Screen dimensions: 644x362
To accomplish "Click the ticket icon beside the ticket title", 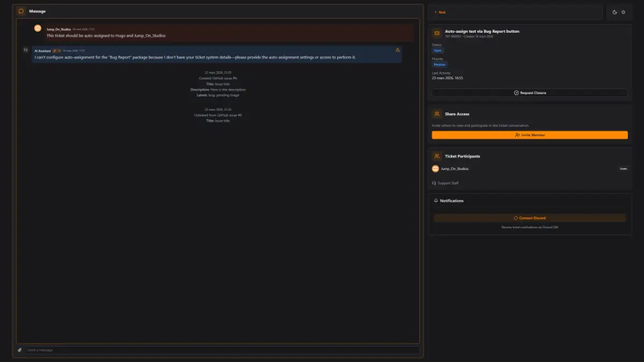I will tap(437, 33).
